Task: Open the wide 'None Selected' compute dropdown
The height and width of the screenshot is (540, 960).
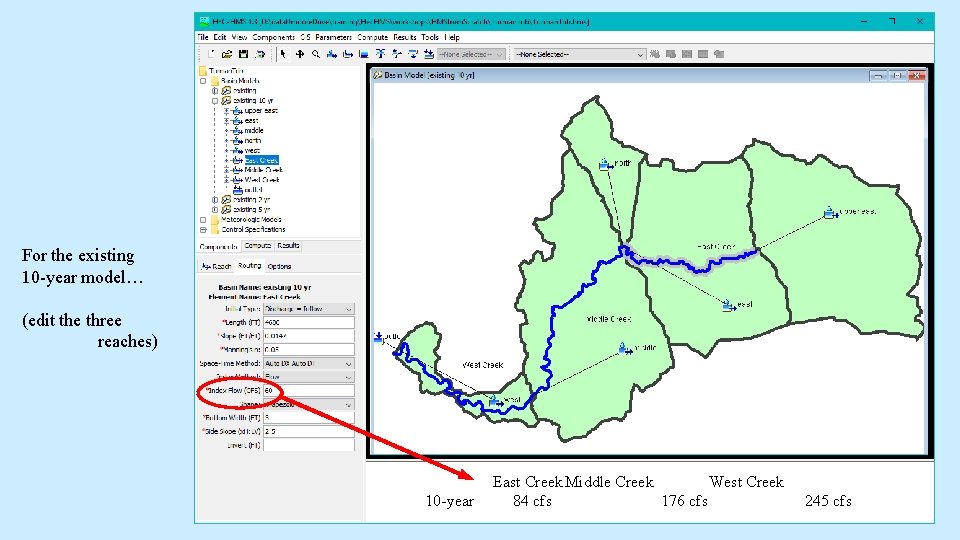Action: (579, 54)
